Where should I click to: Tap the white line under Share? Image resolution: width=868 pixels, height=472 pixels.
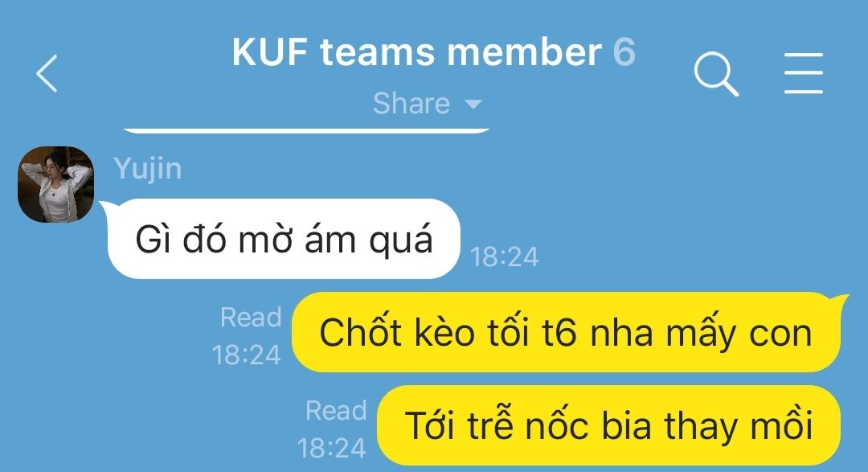307,131
